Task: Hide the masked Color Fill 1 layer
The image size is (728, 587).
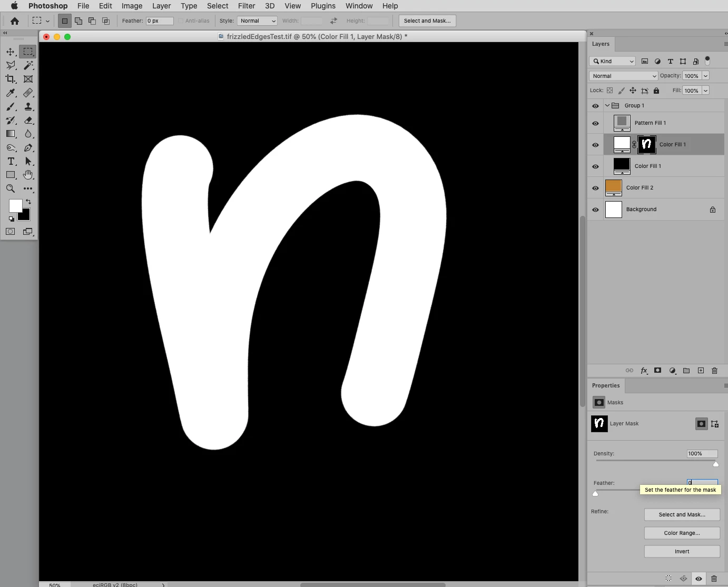Action: [595, 145]
